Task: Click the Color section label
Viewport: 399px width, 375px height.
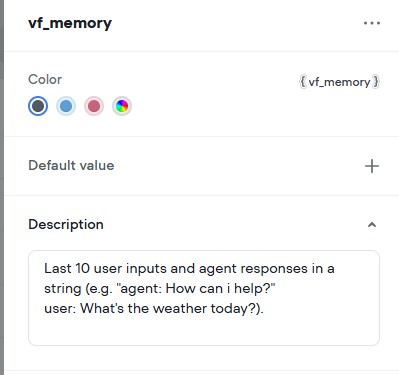Action: pos(45,80)
